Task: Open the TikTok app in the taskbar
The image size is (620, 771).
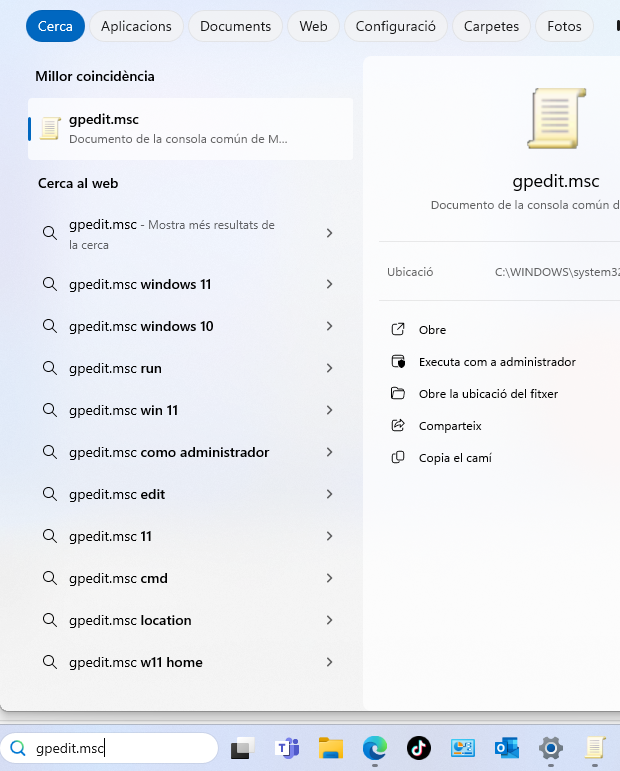Action: point(419,748)
